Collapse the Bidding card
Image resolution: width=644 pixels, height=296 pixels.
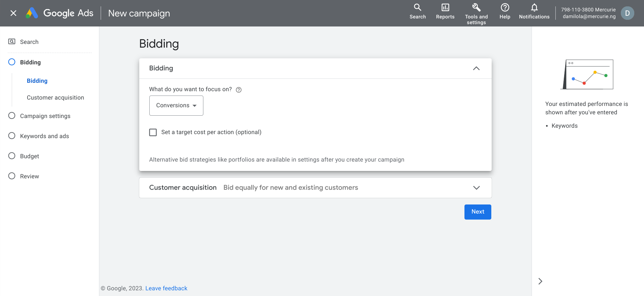[x=476, y=68]
